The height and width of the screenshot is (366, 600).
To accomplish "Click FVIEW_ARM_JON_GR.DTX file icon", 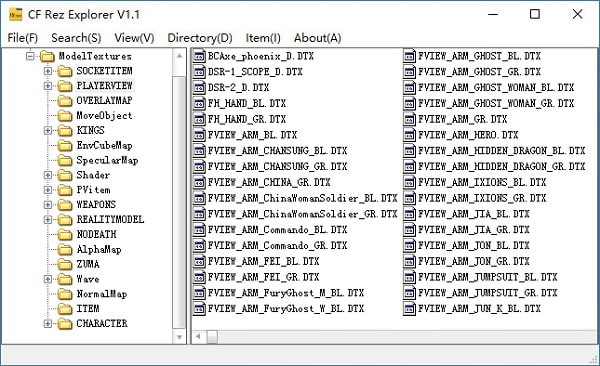I will coord(409,261).
